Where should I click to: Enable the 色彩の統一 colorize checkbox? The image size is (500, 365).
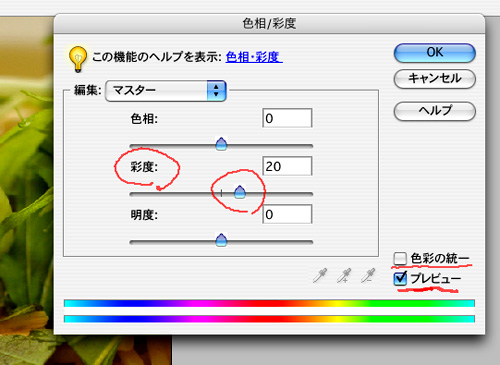[x=400, y=258]
